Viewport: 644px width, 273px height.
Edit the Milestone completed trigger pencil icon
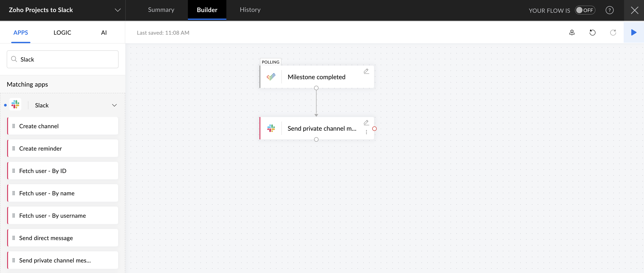[366, 71]
